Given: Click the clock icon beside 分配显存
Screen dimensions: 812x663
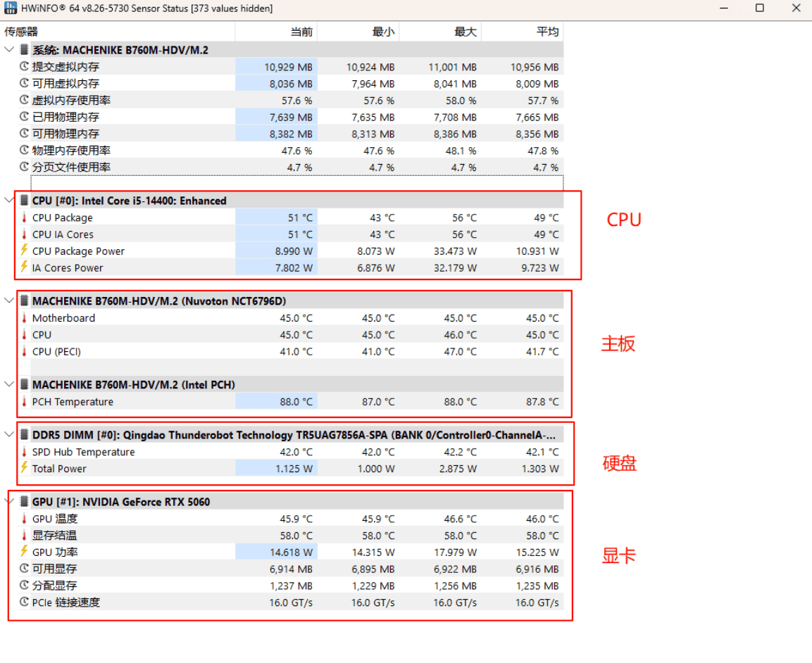Looking at the screenshot, I should tap(24, 585).
